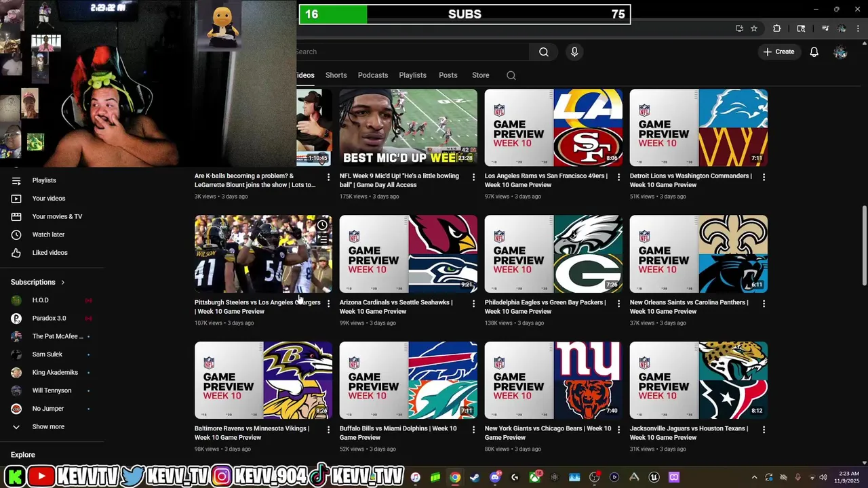Open Chrome from the Windows taskbar
Screen dimensions: 868x488
455,477
